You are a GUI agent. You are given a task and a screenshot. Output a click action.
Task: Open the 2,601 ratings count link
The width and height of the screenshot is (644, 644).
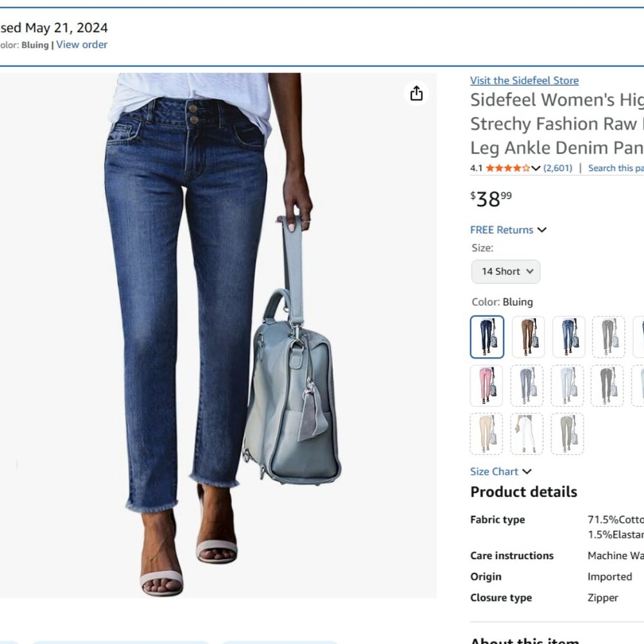(558, 168)
